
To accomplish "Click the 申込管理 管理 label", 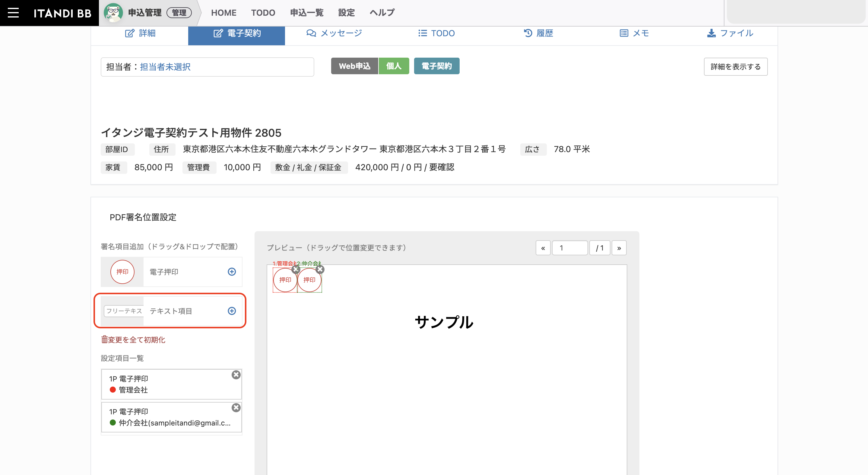I will [160, 13].
